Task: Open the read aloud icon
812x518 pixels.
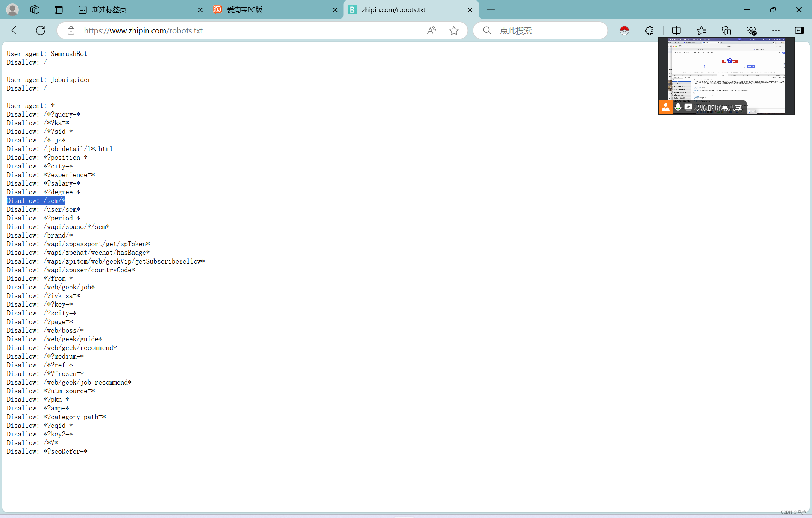Action: (432, 30)
